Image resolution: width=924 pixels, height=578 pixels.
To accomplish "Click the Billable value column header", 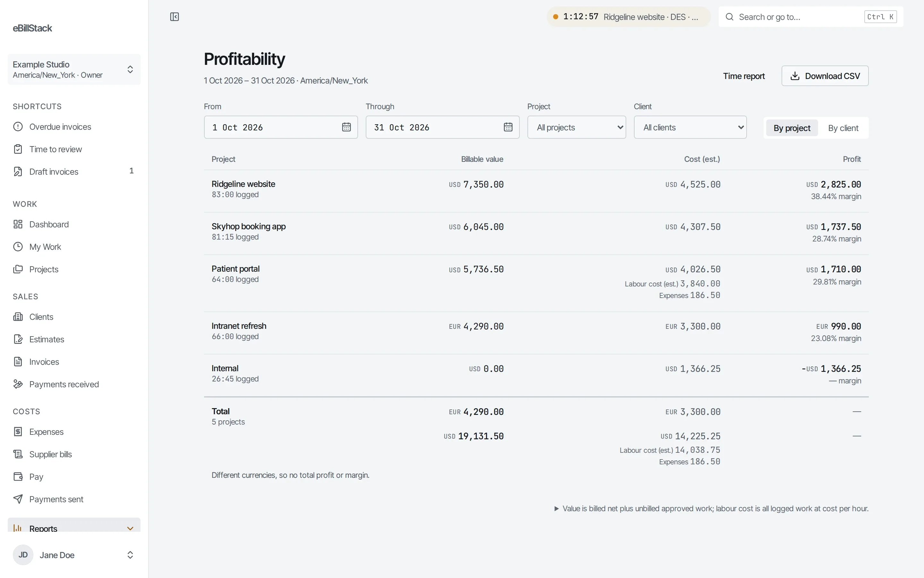I will tap(482, 159).
